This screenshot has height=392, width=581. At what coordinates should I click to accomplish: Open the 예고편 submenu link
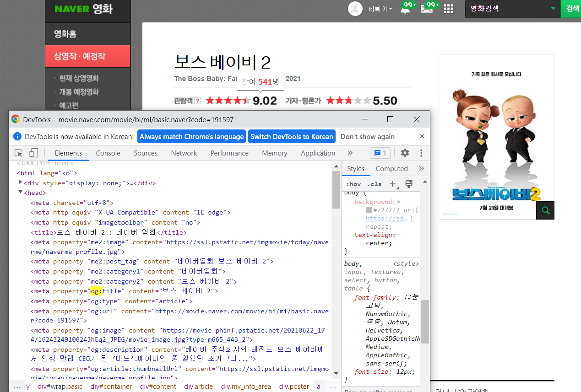click(69, 106)
